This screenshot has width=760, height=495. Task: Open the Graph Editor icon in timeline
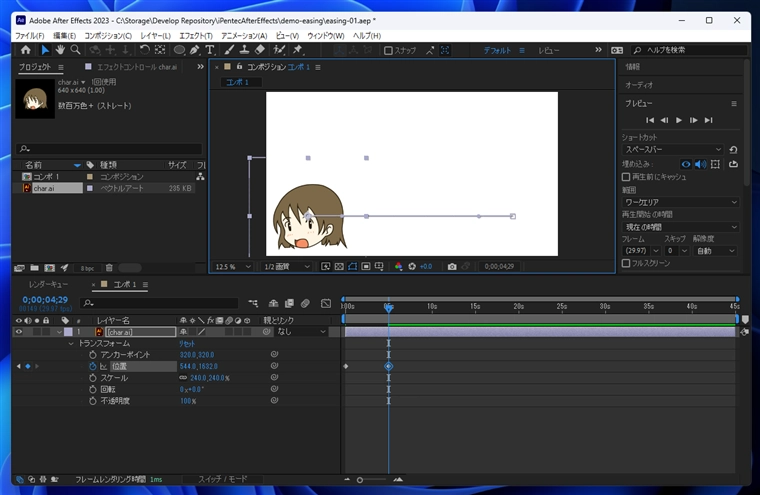point(326,303)
